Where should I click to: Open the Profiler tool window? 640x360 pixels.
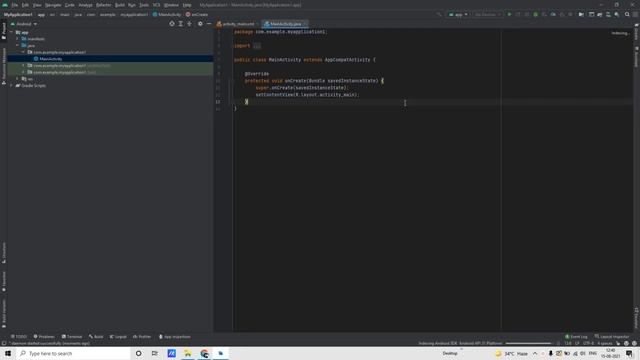coord(142,337)
